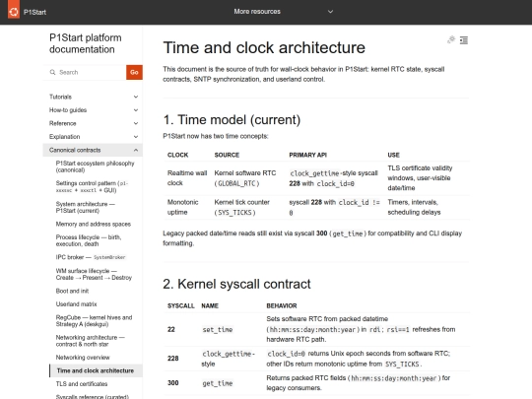Expand the Tutorials section chevron
The height and width of the screenshot is (399, 532).
pos(136,97)
